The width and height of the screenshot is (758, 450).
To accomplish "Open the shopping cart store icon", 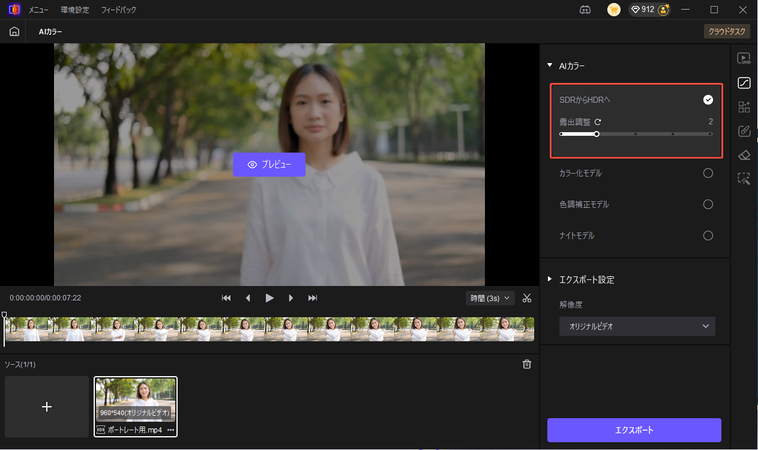I will pos(613,10).
